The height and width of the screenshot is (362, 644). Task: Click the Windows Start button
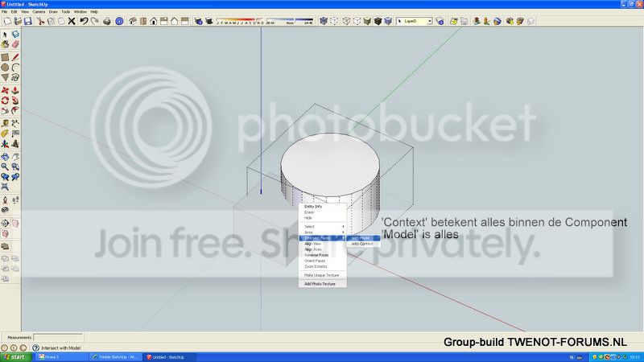click(15, 357)
